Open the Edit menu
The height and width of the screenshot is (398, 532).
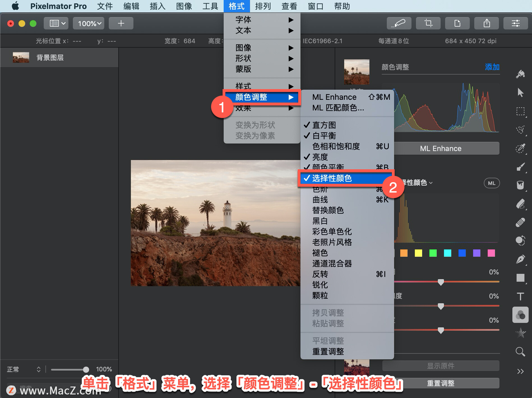[131, 6]
